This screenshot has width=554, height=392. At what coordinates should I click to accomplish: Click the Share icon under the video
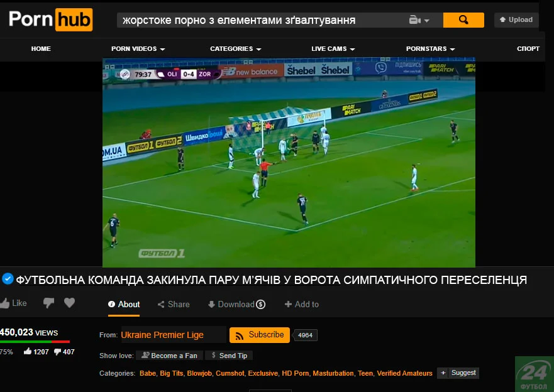tap(162, 304)
